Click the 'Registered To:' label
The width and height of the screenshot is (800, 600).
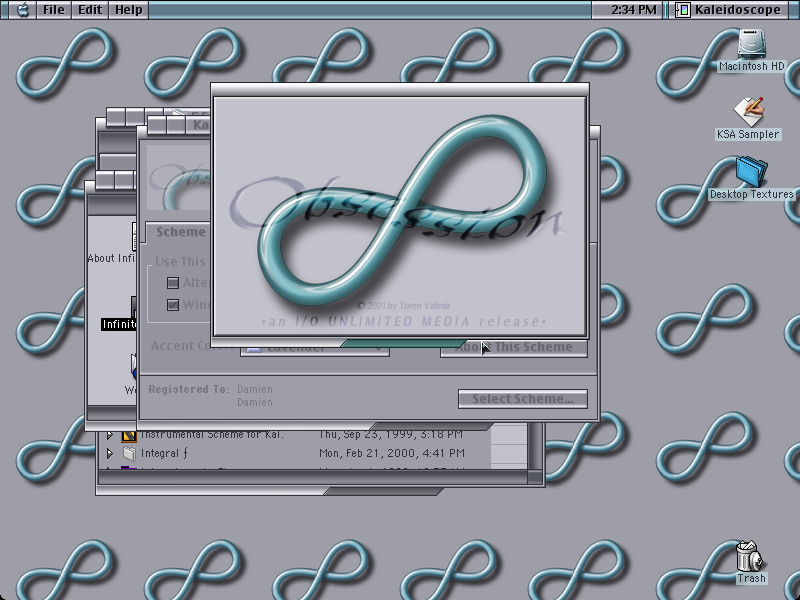click(189, 389)
